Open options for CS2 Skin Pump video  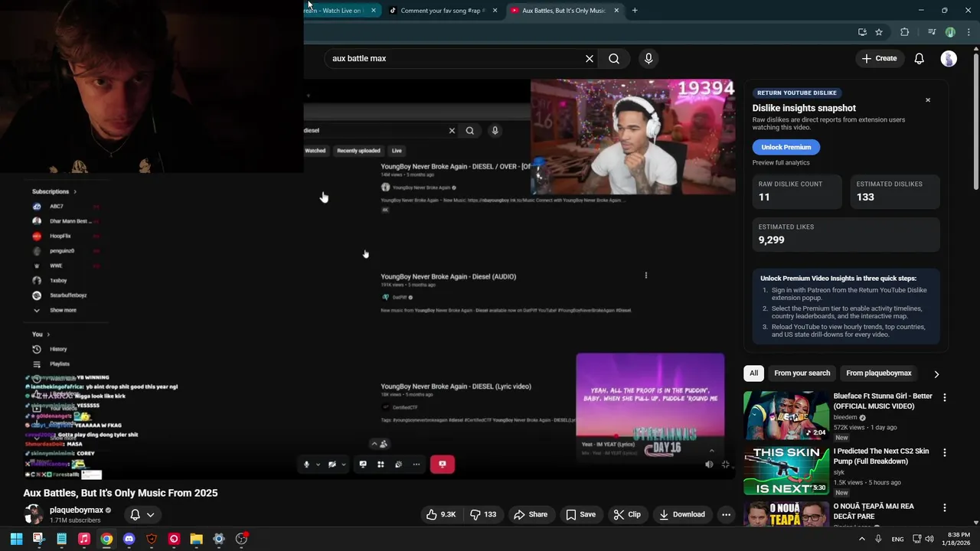(x=945, y=452)
